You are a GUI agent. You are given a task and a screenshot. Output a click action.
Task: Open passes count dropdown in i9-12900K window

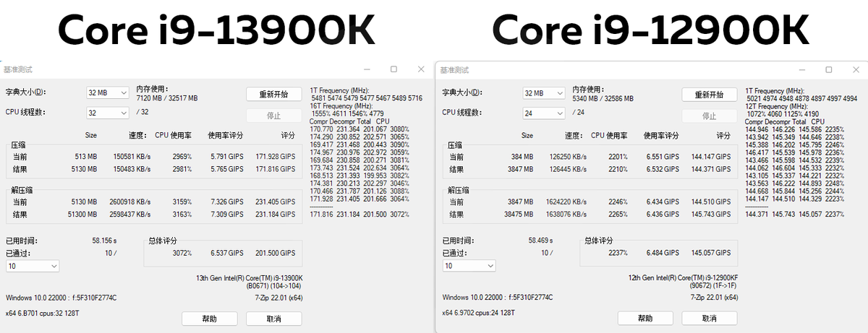pyautogui.click(x=468, y=266)
